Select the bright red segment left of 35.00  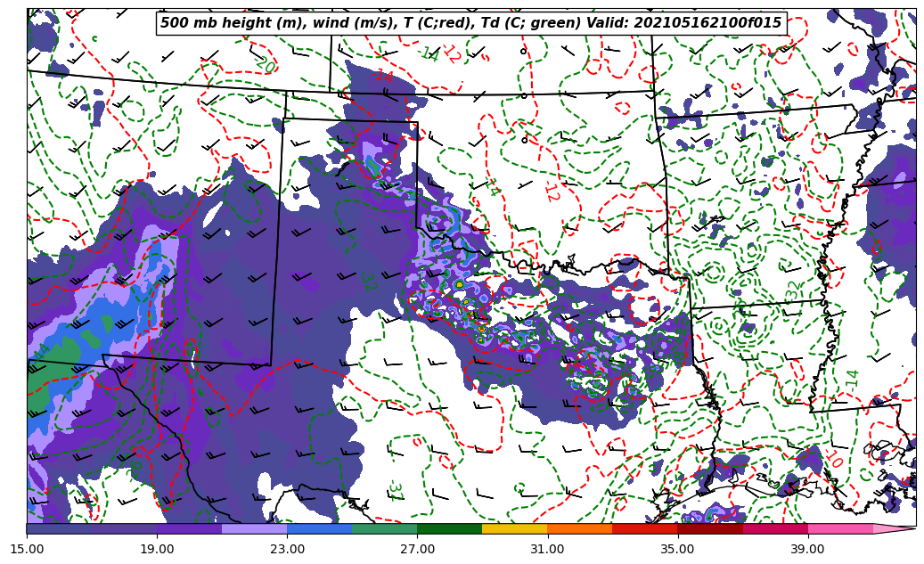tap(644, 528)
